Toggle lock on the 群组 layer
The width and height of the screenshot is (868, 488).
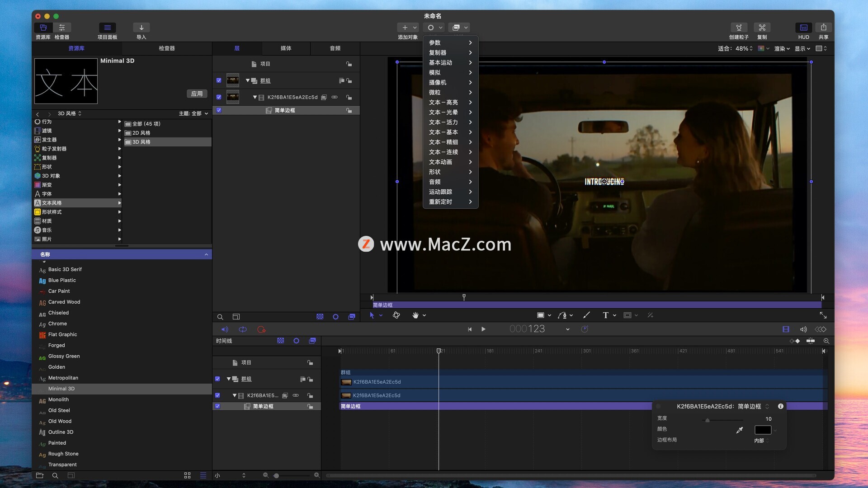click(x=349, y=81)
